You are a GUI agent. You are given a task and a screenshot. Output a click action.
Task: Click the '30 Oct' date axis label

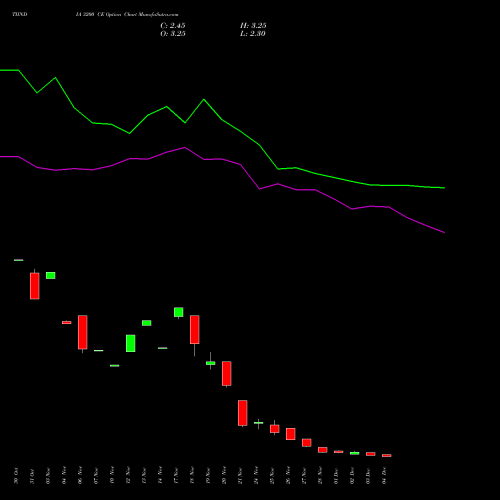pyautogui.click(x=16, y=476)
